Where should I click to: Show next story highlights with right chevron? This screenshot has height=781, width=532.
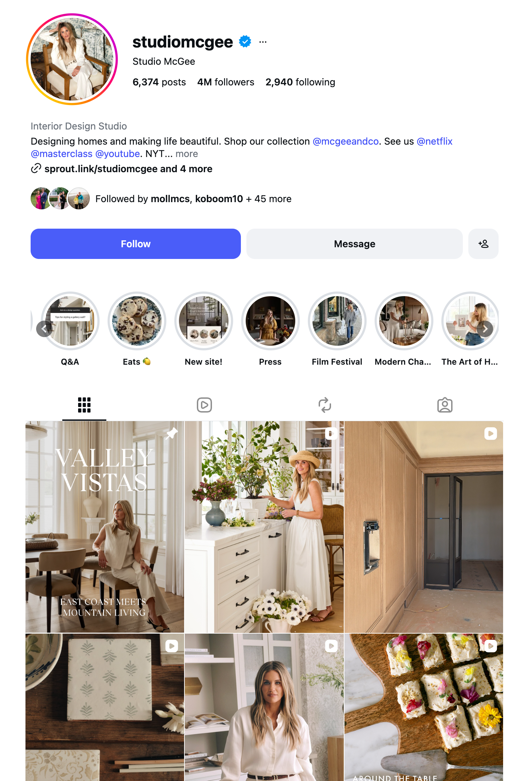485,329
